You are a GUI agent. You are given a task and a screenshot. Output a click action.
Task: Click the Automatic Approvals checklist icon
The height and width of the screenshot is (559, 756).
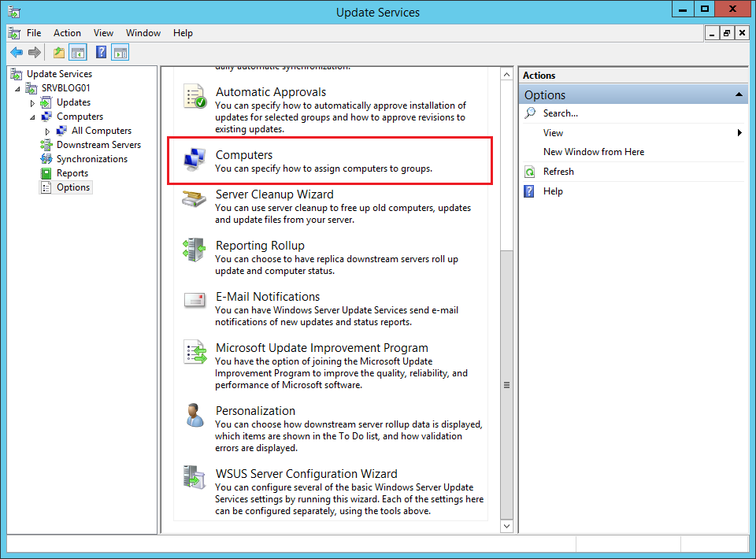(x=195, y=96)
